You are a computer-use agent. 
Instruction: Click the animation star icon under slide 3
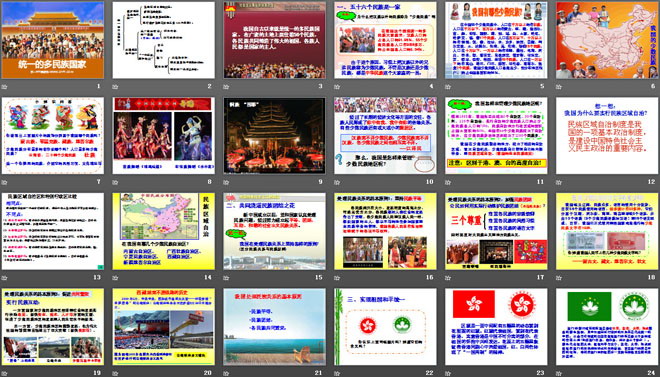[226, 87]
